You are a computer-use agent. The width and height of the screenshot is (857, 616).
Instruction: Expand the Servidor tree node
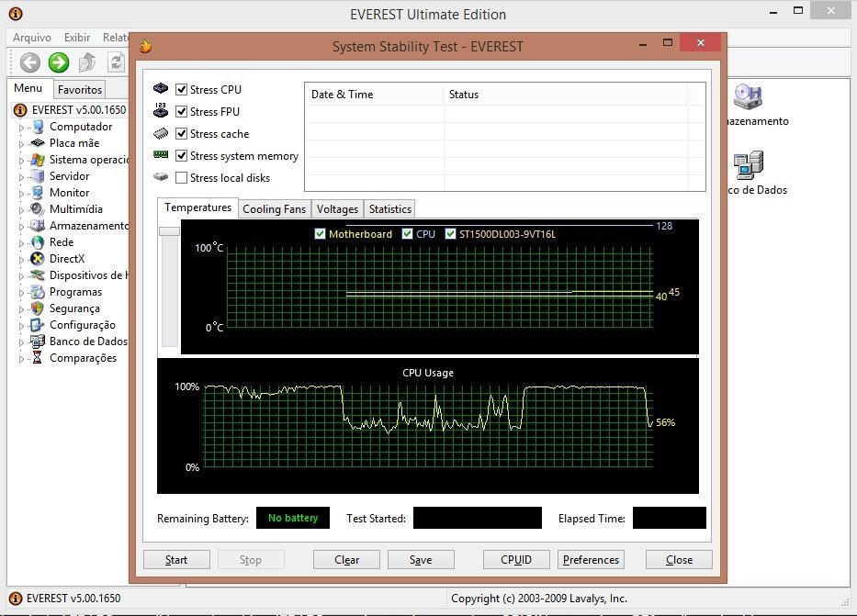point(21,177)
